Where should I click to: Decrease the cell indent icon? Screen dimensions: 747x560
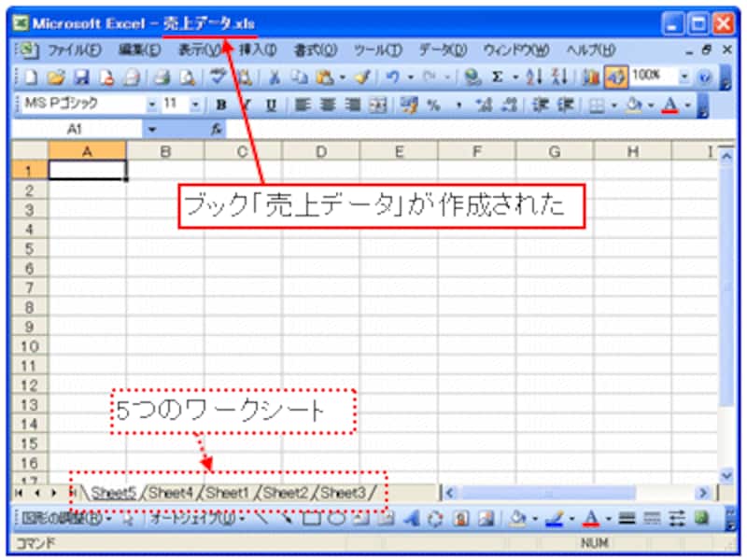[x=541, y=105]
